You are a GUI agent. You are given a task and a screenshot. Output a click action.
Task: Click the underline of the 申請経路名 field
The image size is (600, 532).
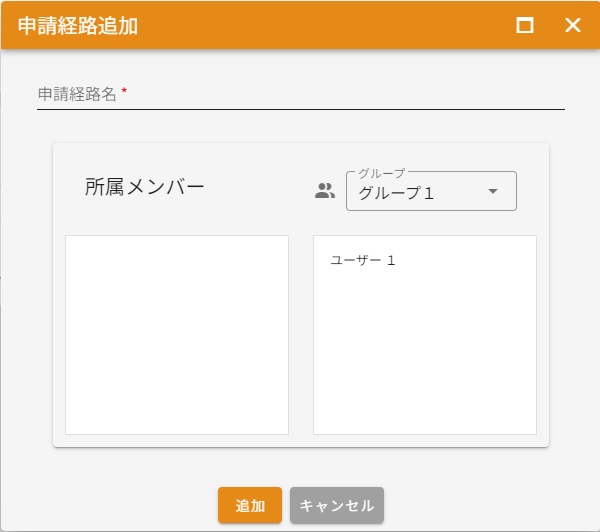click(x=300, y=108)
